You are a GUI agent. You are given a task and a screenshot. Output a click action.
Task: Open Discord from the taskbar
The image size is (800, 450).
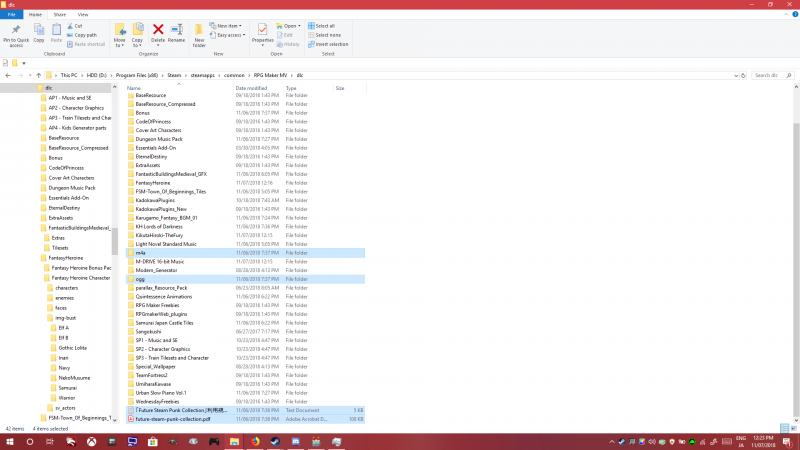coord(295,442)
